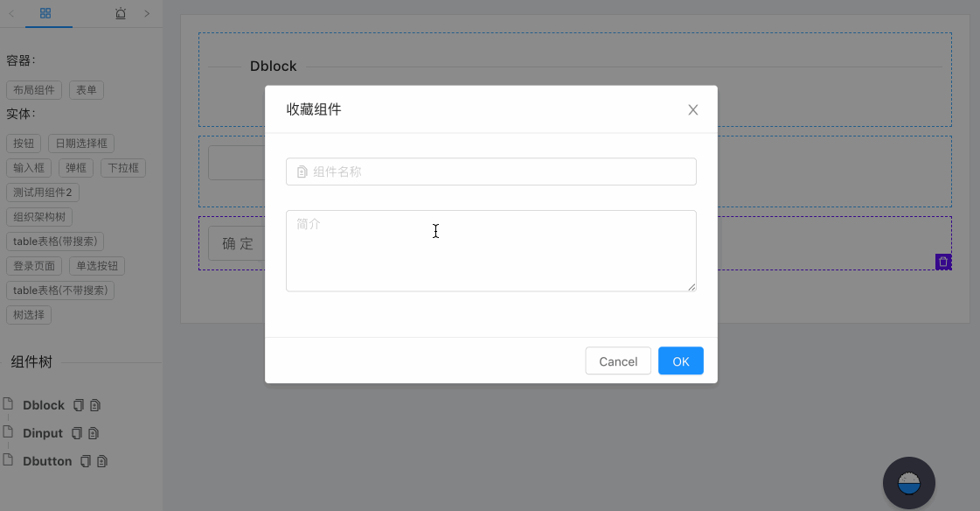Confirm with the OK button
Image resolution: width=980 pixels, height=511 pixels.
coord(681,361)
